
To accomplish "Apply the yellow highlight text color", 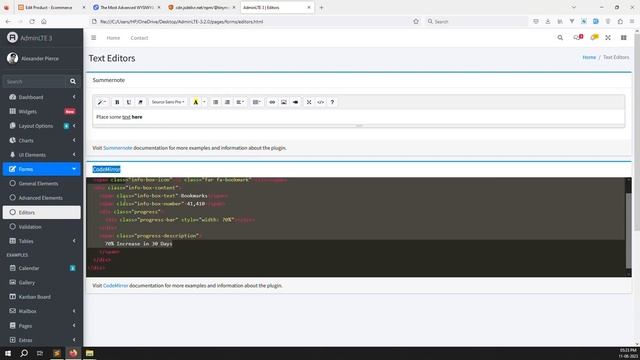I will pyautogui.click(x=196, y=102).
